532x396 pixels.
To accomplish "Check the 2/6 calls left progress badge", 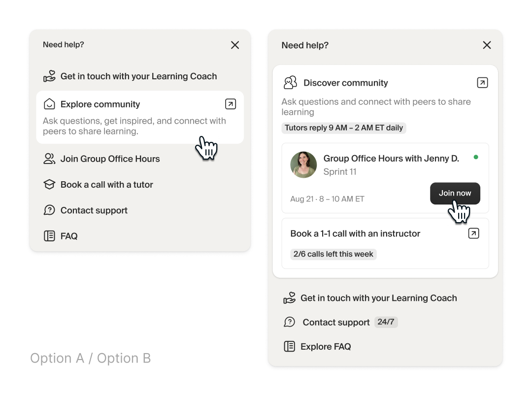I will pyautogui.click(x=333, y=254).
